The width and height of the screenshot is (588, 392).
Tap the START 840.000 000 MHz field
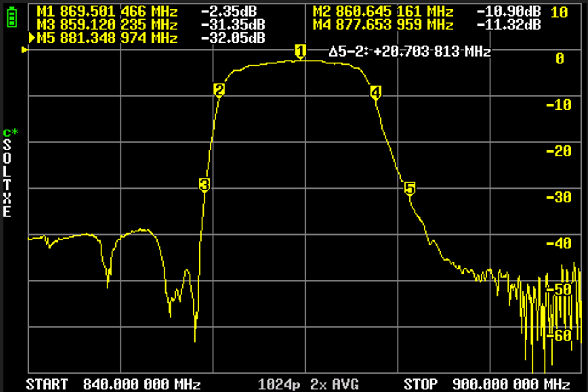[x=113, y=384]
